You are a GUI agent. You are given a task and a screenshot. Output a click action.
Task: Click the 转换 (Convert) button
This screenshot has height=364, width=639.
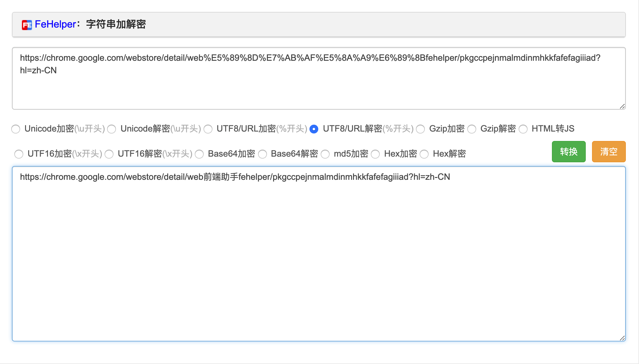(x=568, y=152)
